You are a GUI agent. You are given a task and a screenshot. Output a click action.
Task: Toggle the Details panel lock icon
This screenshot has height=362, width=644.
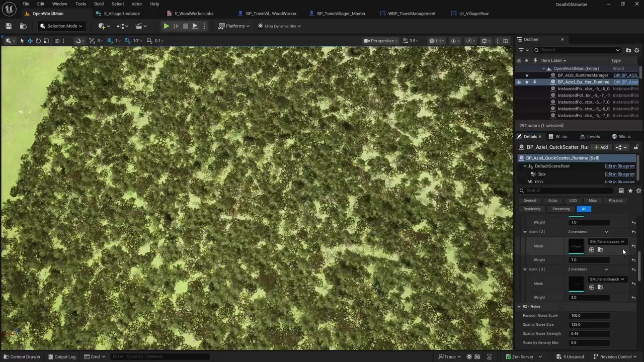pyautogui.click(x=636, y=147)
